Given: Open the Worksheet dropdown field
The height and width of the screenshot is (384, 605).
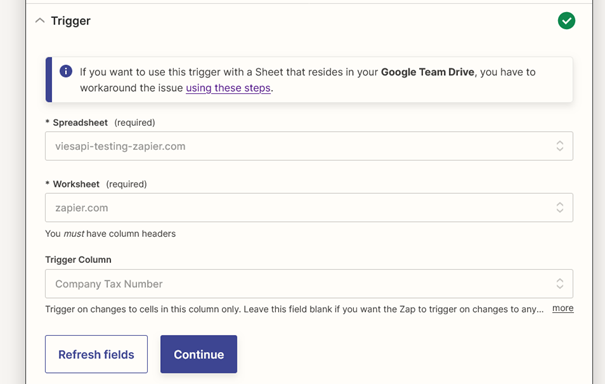Looking at the screenshot, I should [309, 208].
